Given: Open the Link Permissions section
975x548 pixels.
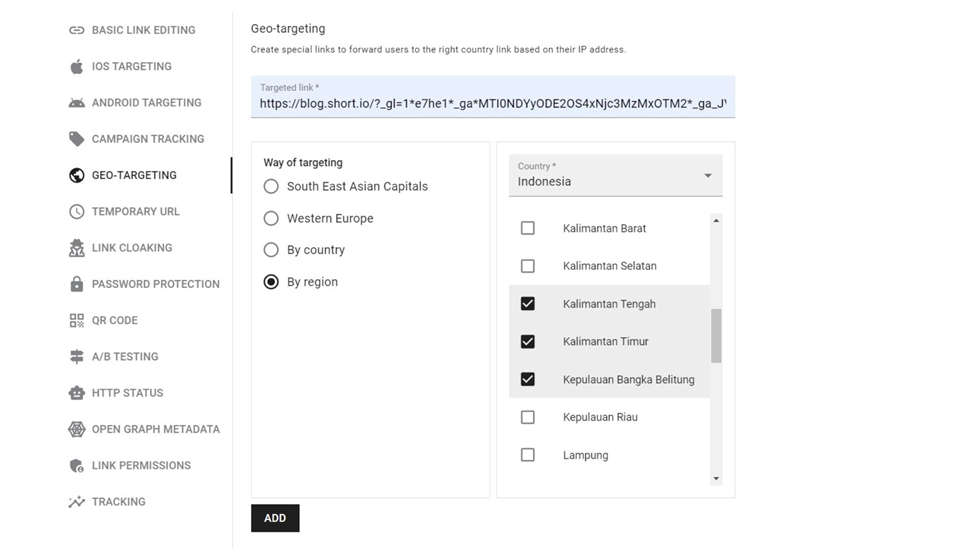Looking at the screenshot, I should 141,466.
